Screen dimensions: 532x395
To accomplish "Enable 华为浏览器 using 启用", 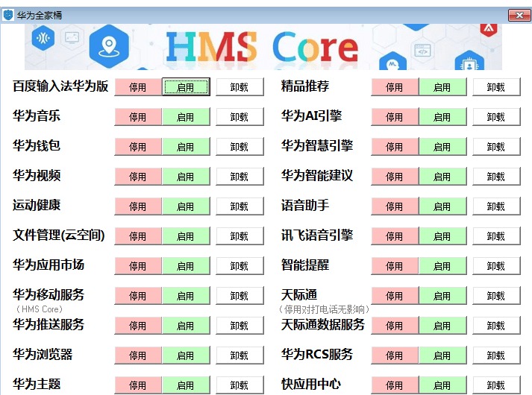I will pyautogui.click(x=186, y=355).
